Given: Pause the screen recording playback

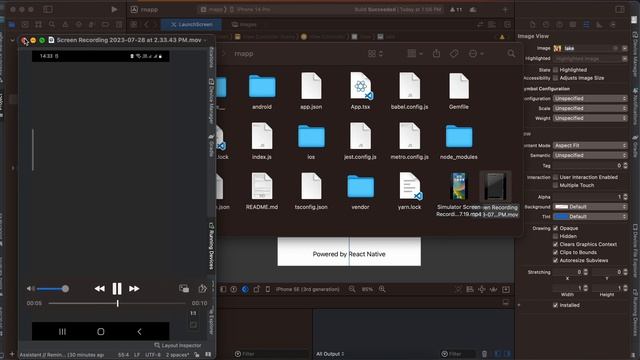Looking at the screenshot, I should click(117, 289).
